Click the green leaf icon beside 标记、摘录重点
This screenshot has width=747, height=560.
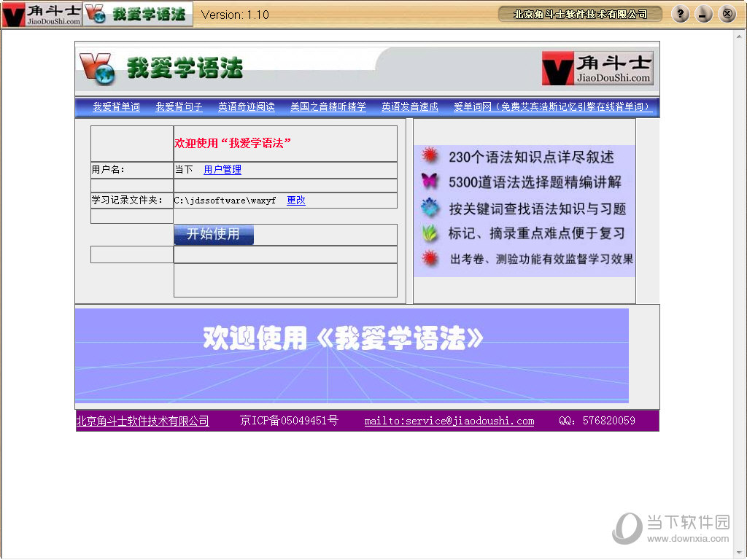point(430,233)
